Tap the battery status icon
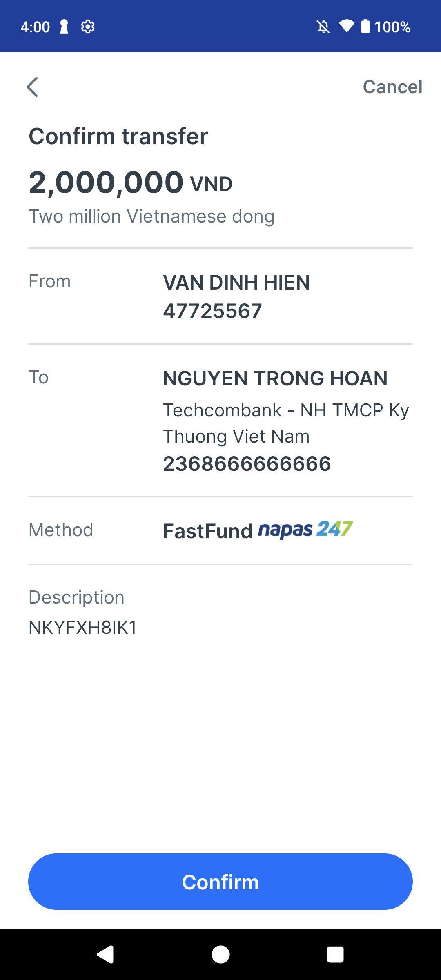 coord(365,27)
